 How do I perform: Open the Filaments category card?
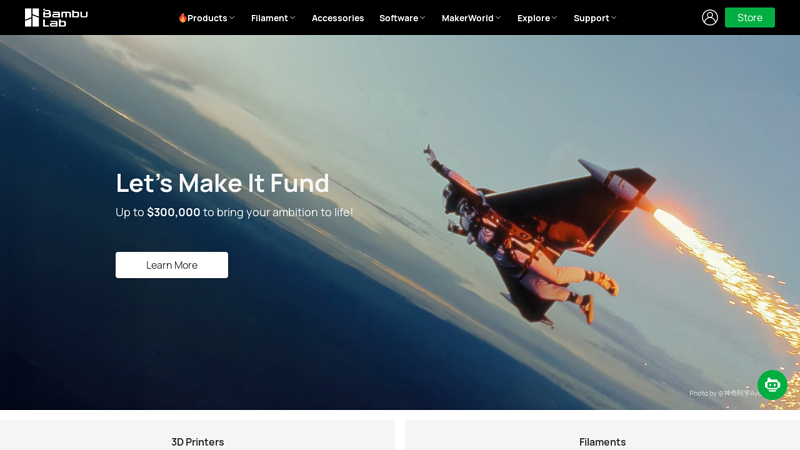click(x=603, y=435)
